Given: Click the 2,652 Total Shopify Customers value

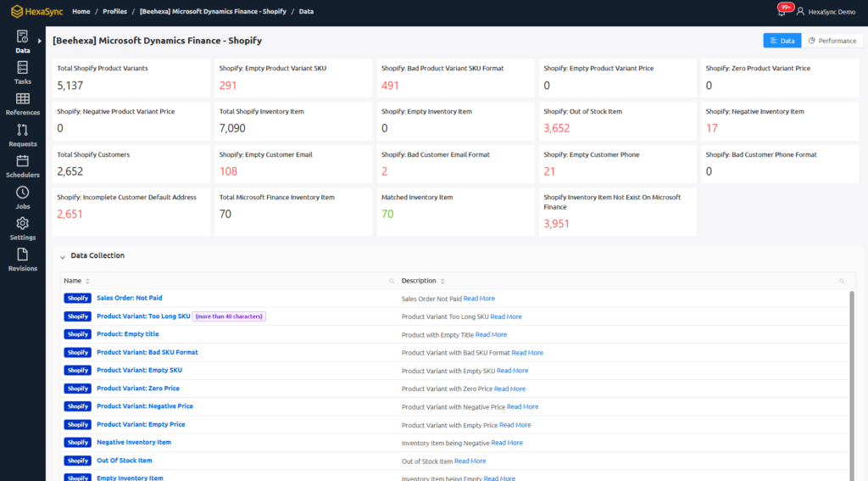Looking at the screenshot, I should coord(70,171).
